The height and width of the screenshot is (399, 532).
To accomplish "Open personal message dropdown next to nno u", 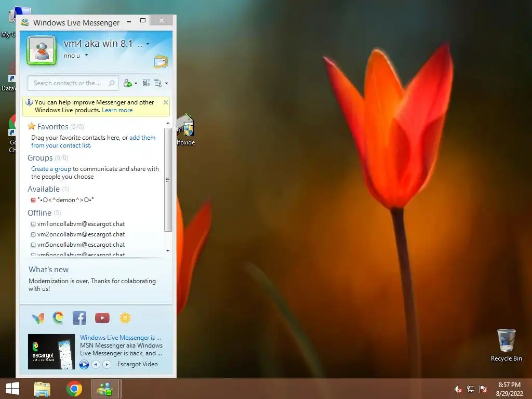I will 87,55.
